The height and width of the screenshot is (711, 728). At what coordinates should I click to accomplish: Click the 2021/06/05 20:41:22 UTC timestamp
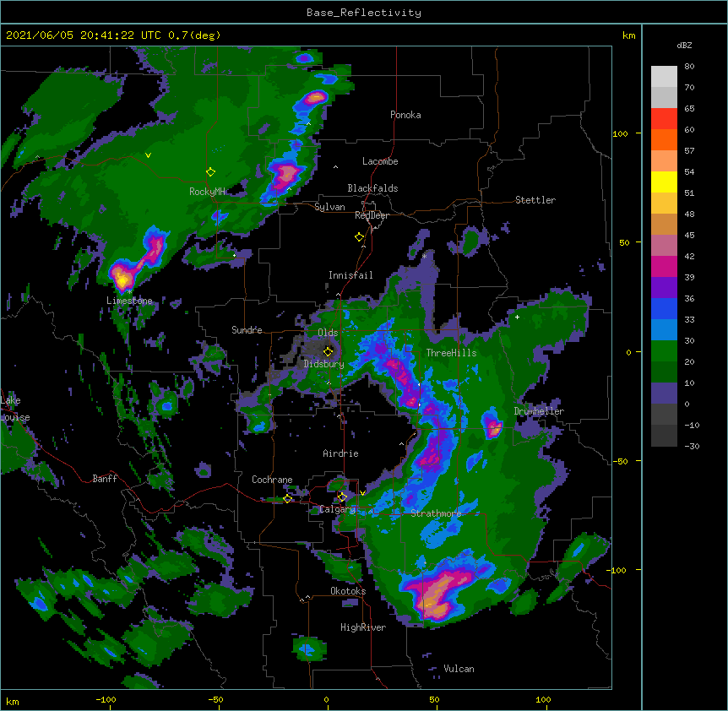pyautogui.click(x=84, y=35)
